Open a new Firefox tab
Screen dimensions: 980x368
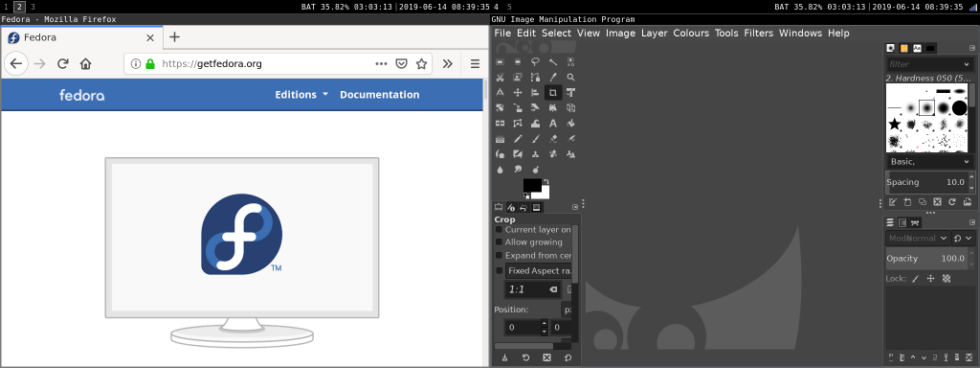pyautogui.click(x=174, y=37)
